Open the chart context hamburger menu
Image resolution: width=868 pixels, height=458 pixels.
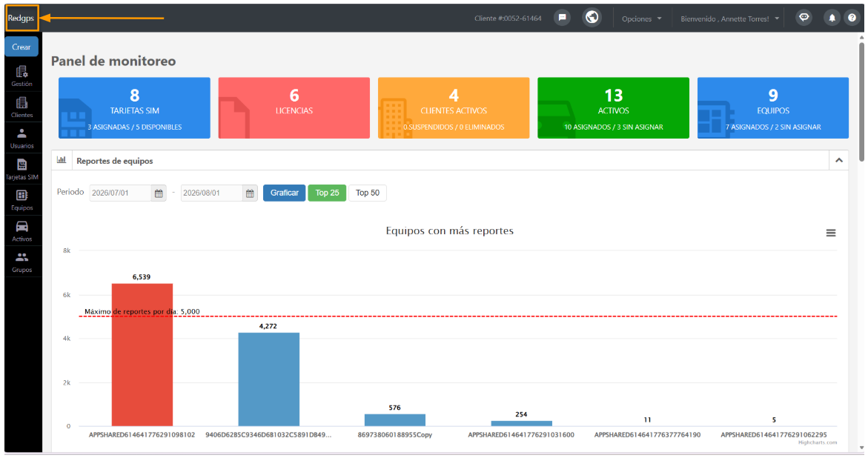pos(831,233)
